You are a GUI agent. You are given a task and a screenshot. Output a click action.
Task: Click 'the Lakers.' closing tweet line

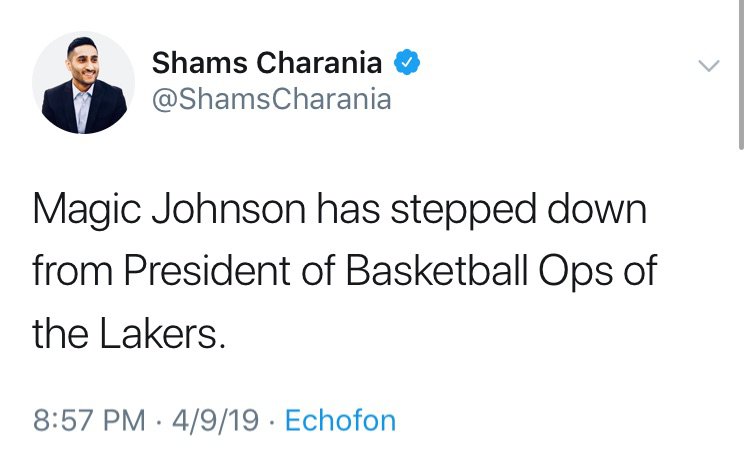point(129,334)
